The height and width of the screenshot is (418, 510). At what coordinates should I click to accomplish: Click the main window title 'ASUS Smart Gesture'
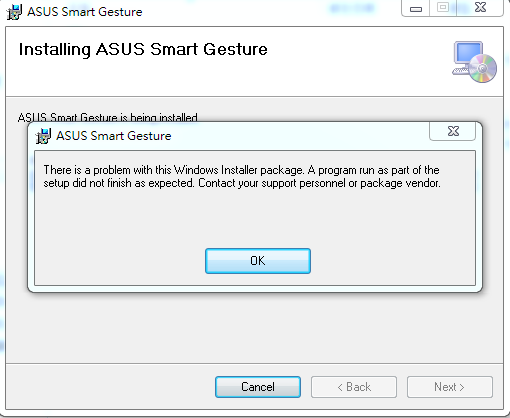pyautogui.click(x=85, y=12)
